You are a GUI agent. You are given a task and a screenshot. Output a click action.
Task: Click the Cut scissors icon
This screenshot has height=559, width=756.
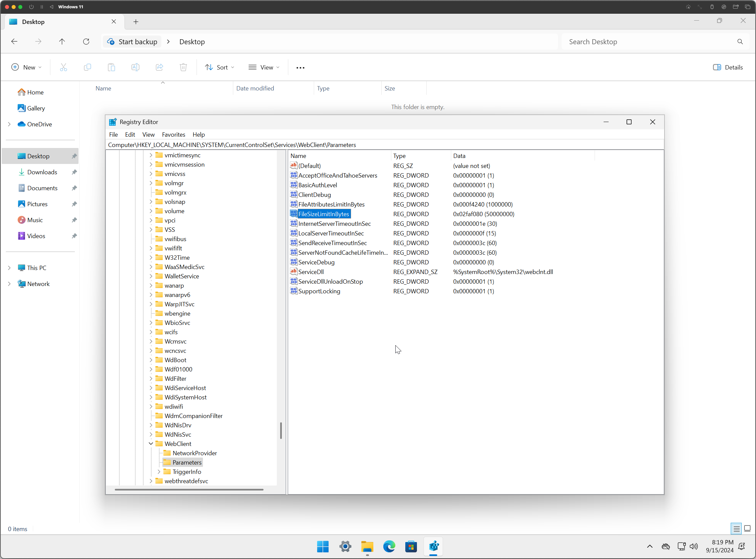(63, 67)
